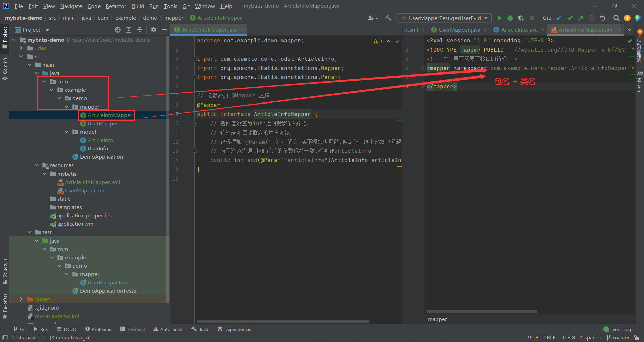Select DemoApplication class in tree
Viewport: 644px width, 342px height.
tap(101, 157)
